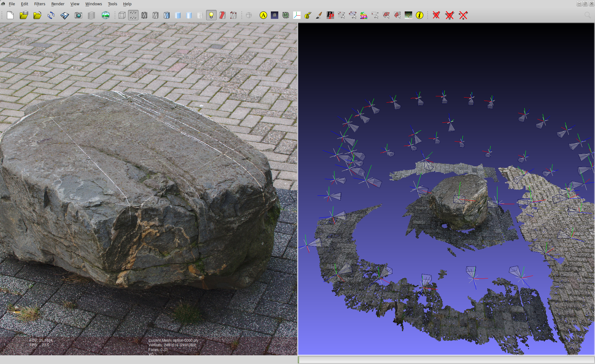The height and width of the screenshot is (364, 595).
Task: Open the Render menu
Action: tap(58, 4)
